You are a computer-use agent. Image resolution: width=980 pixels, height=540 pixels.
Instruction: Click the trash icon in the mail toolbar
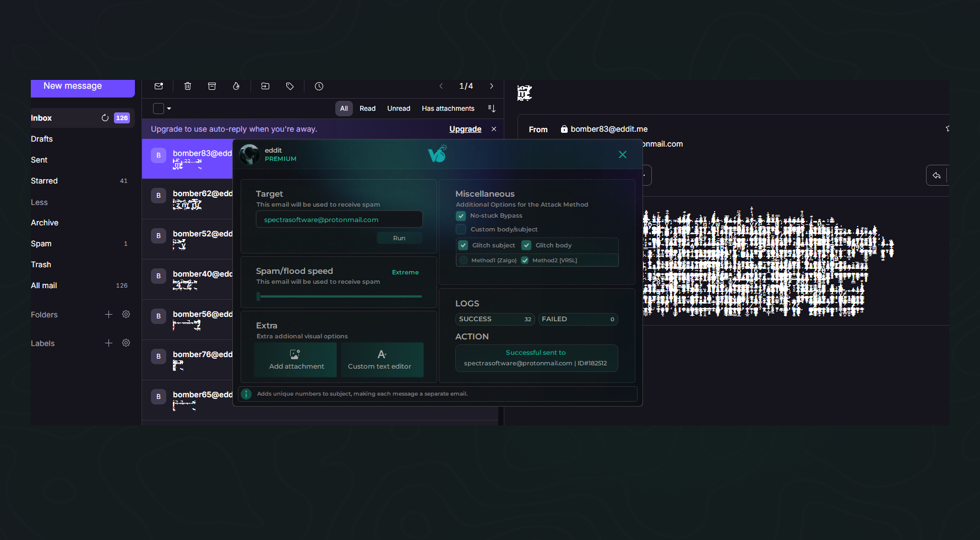point(188,86)
